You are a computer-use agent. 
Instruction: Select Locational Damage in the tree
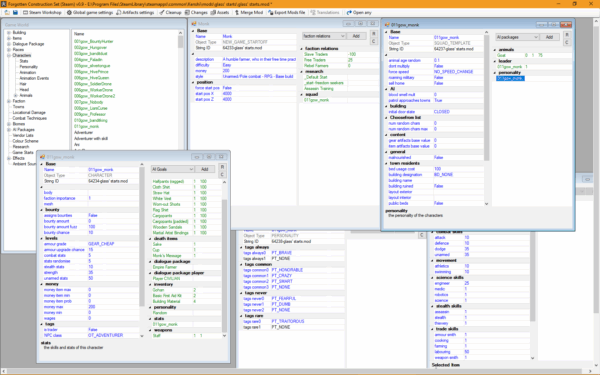pyautogui.click(x=29, y=112)
